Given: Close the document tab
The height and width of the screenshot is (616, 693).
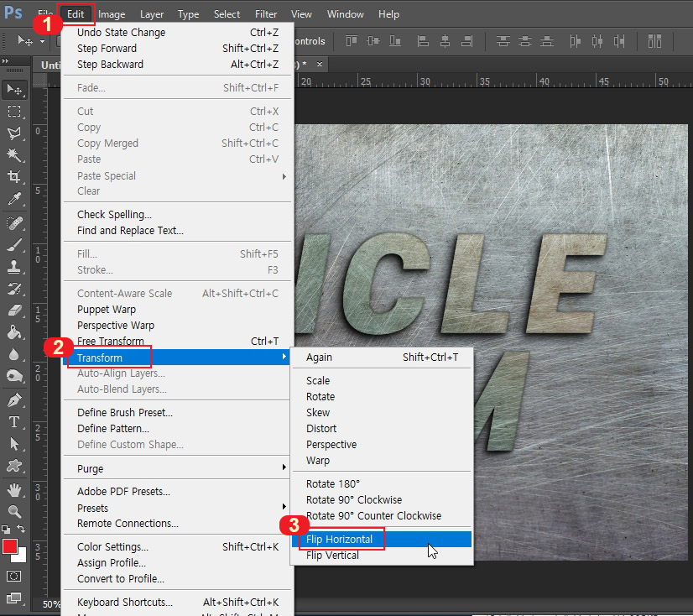Looking at the screenshot, I should (x=320, y=64).
